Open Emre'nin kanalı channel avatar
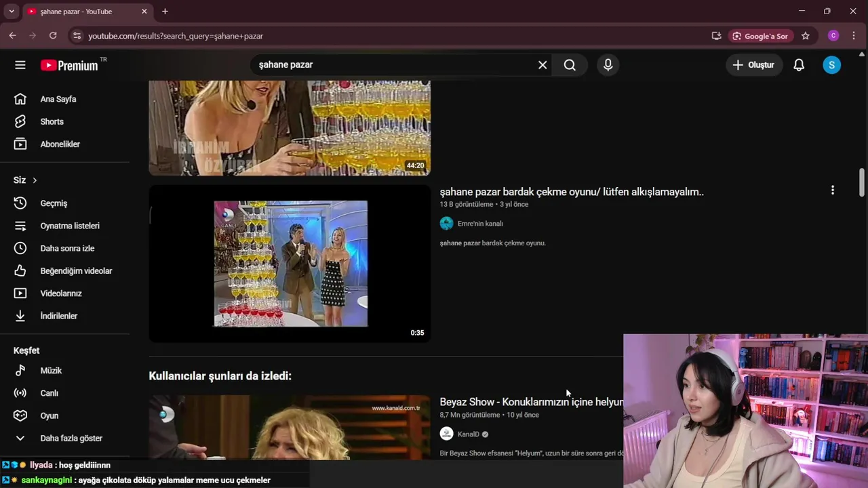This screenshot has width=868, height=488. [x=446, y=224]
